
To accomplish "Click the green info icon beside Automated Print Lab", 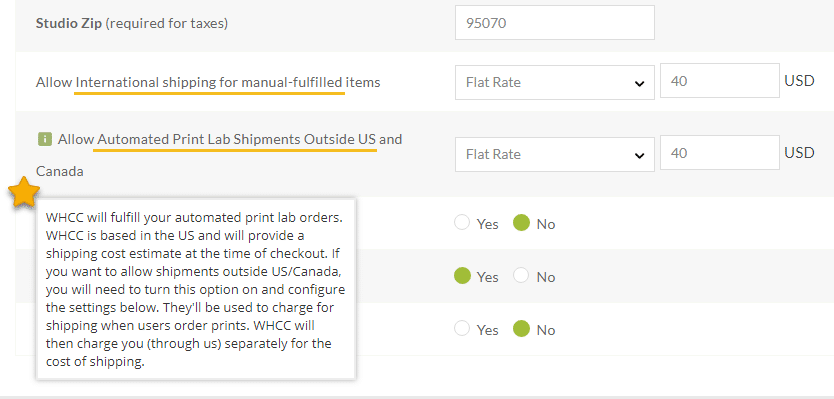I will click(x=45, y=139).
